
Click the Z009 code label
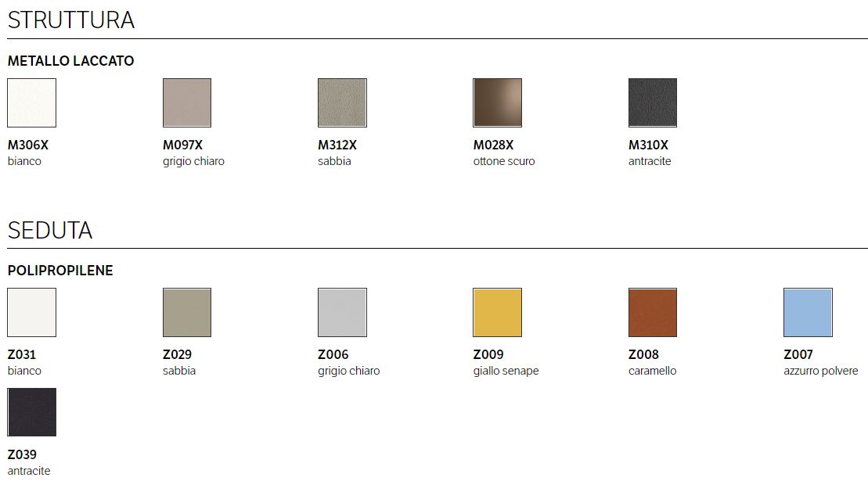[487, 354]
